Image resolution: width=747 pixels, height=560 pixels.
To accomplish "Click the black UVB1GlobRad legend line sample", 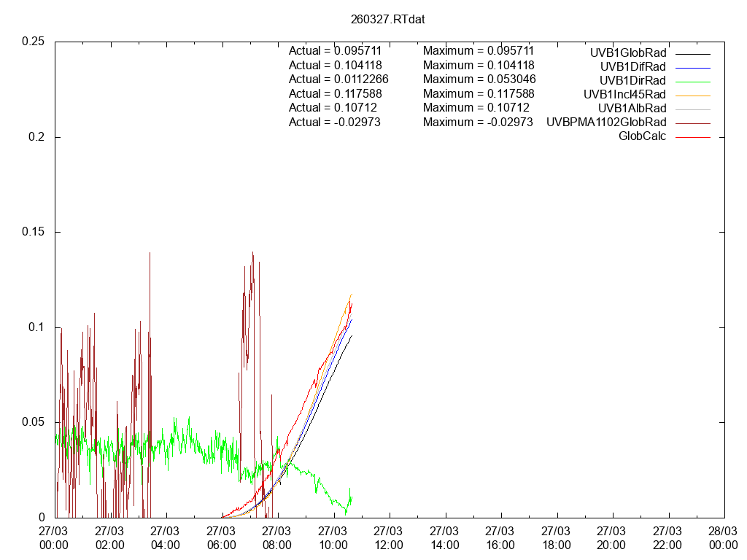I will pos(692,53).
